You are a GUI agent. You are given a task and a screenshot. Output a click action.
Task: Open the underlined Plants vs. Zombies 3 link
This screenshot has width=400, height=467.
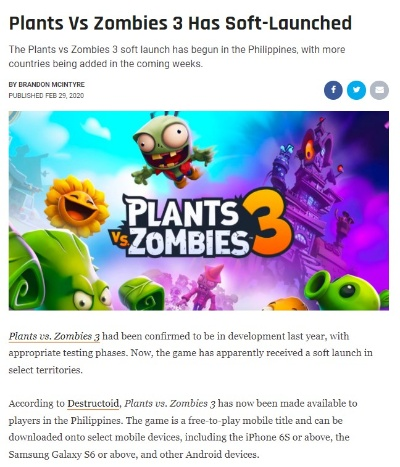tap(54, 336)
